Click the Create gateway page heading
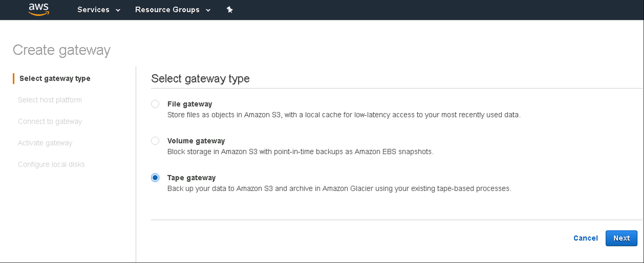This screenshot has width=644, height=263. click(62, 50)
